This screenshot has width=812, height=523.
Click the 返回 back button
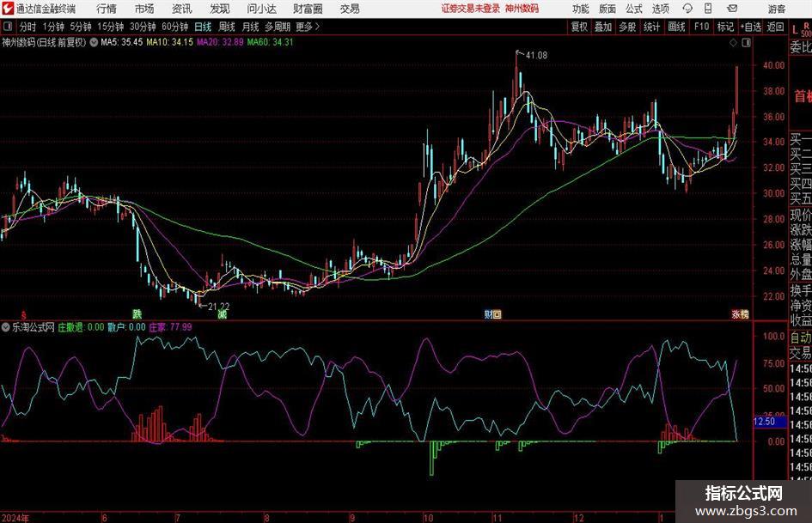tap(775, 27)
